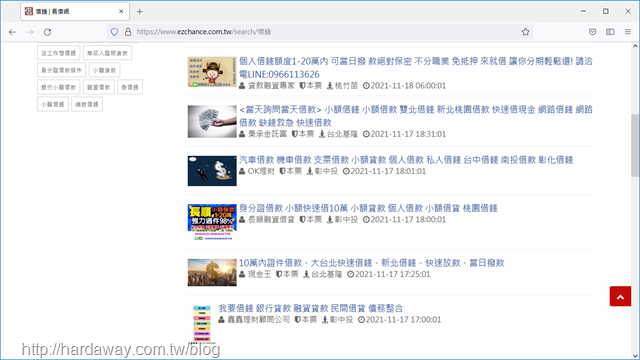This screenshot has height=360, width=640.
Task: Click poster name 秉承金託富
Action: [267, 134]
